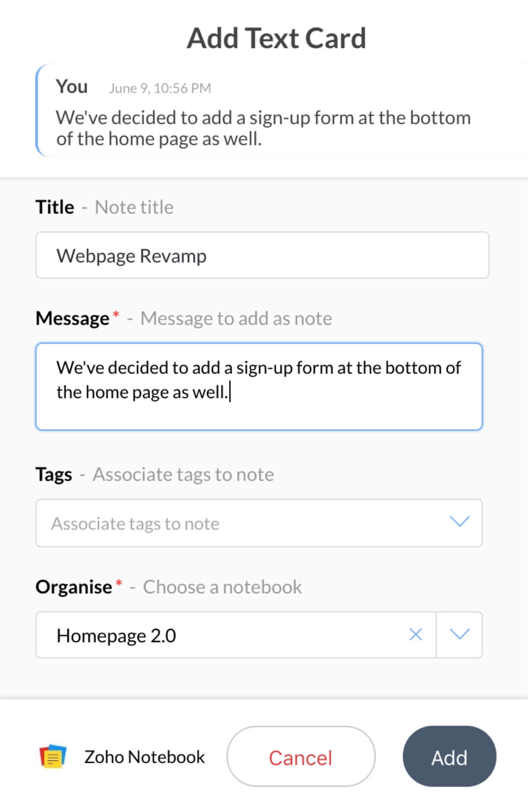This screenshot has height=812, width=528.
Task: Click the Webpage Revamp title field
Action: (262, 255)
